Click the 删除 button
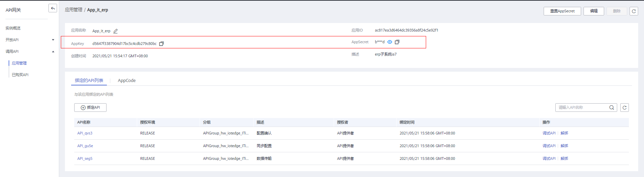 click(x=617, y=11)
